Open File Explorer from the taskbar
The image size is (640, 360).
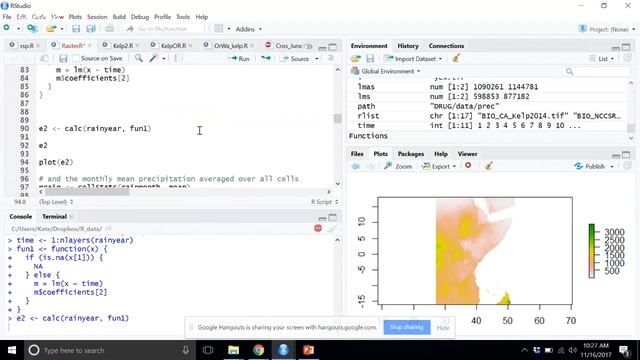click(233, 350)
